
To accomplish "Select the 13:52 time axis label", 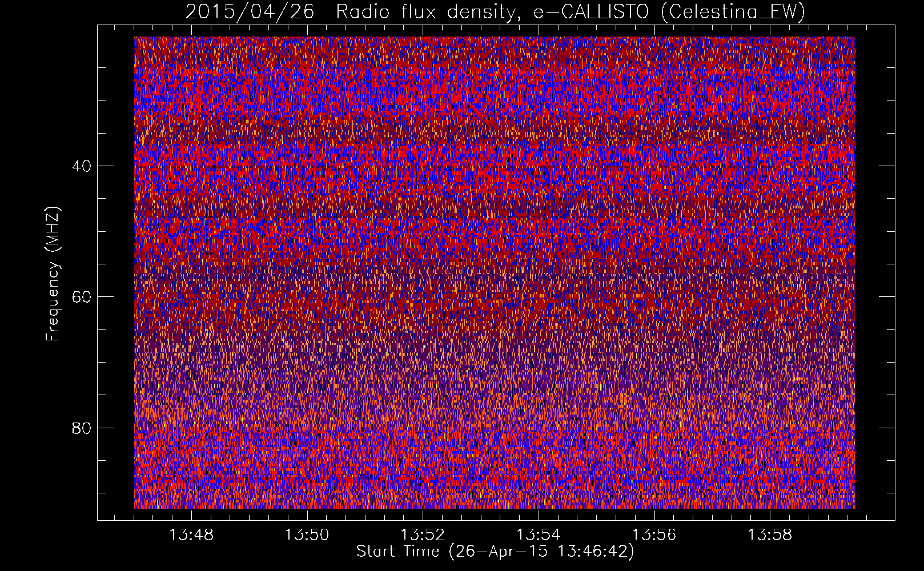I will click(423, 535).
